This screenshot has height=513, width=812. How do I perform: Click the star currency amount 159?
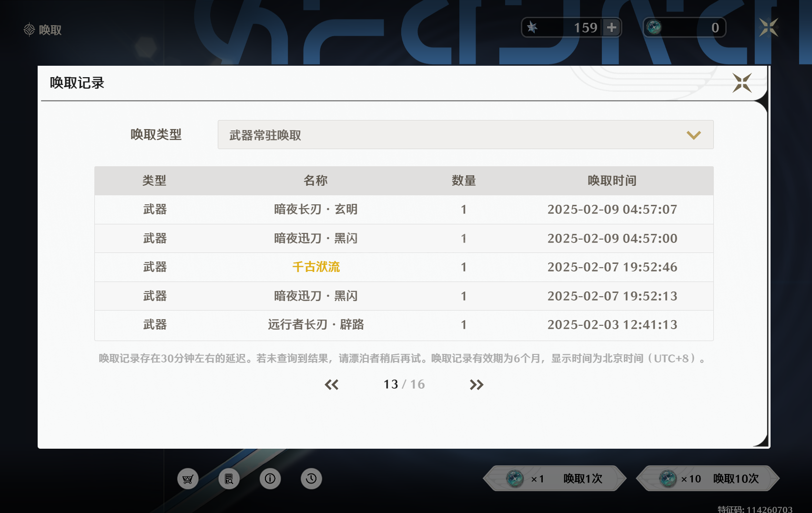pos(586,28)
